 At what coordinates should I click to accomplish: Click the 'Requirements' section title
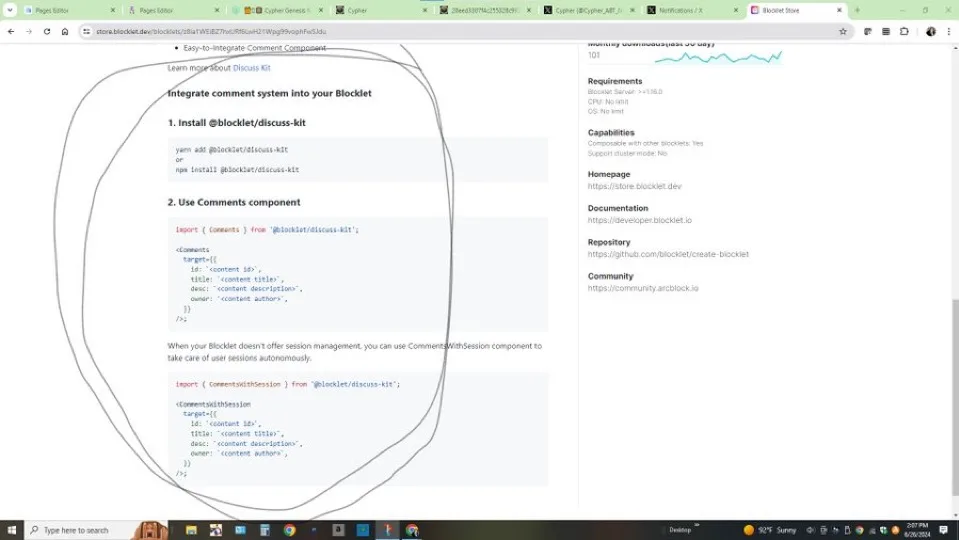pyautogui.click(x=615, y=81)
